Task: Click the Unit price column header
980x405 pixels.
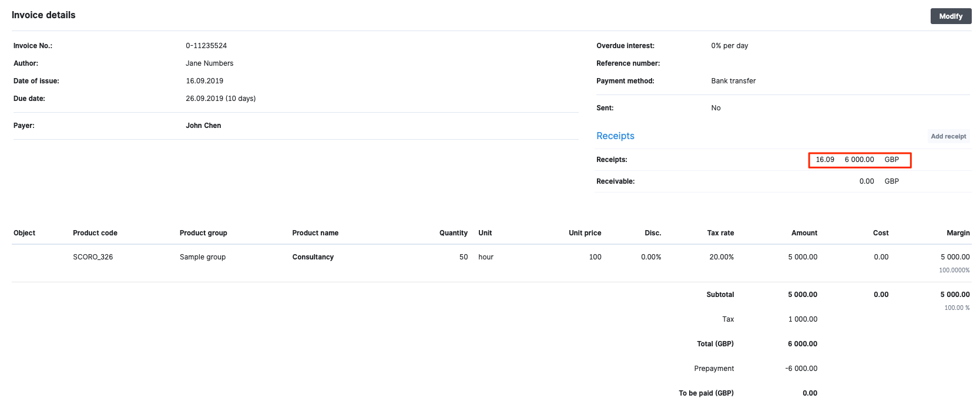Action: [585, 233]
